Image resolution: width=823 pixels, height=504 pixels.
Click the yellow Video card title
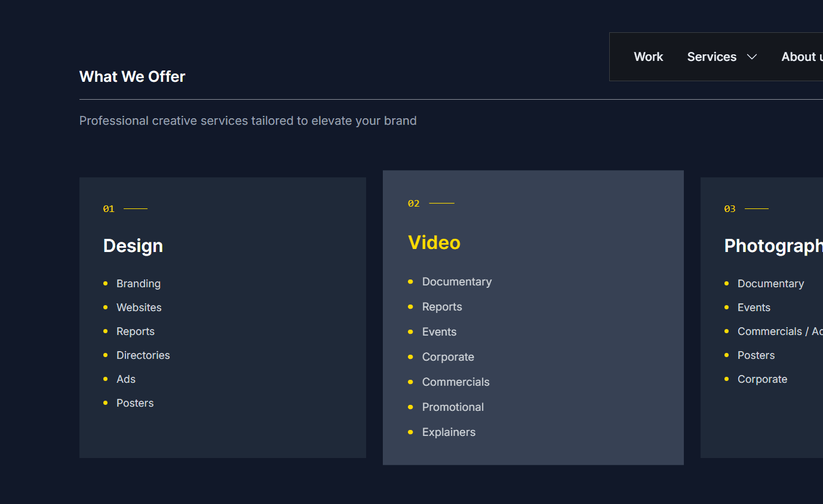[434, 242]
